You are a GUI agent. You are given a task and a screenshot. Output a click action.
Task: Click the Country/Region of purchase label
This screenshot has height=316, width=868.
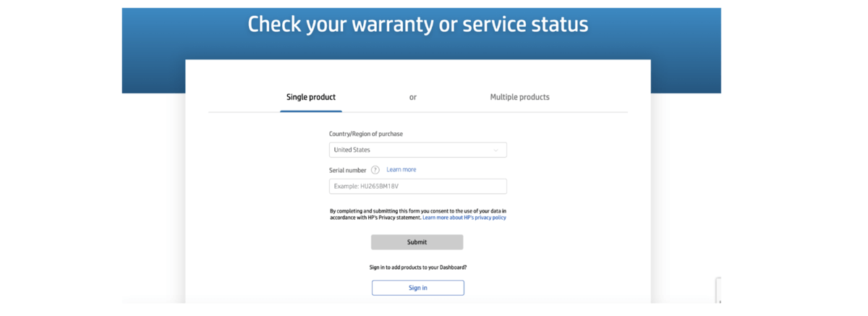[366, 134]
